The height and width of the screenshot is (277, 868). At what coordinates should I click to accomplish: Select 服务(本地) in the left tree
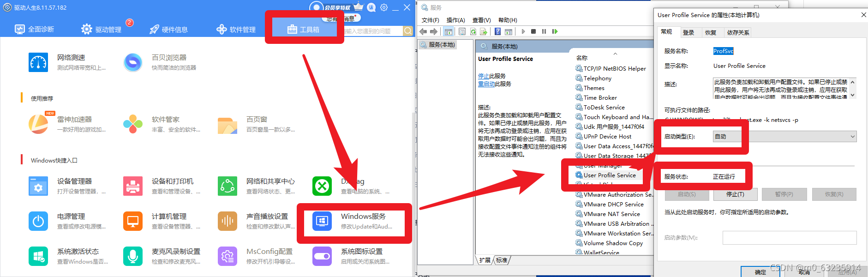pyautogui.click(x=438, y=45)
